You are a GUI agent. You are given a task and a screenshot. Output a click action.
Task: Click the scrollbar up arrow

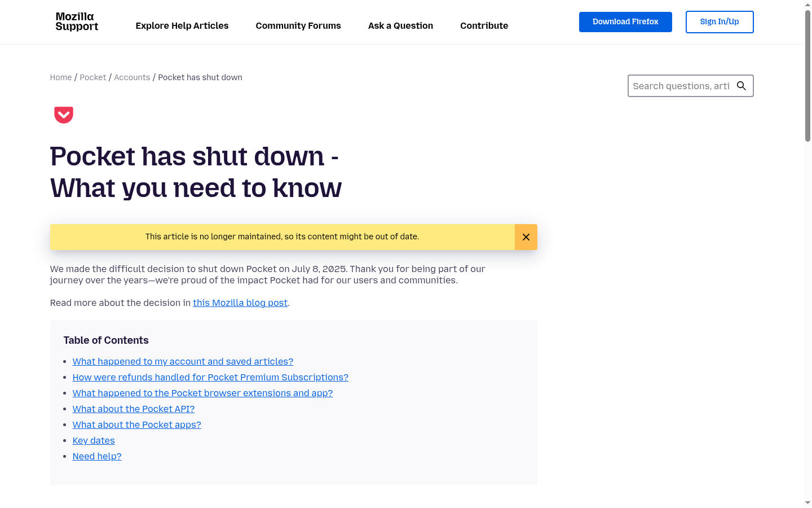pos(807,5)
